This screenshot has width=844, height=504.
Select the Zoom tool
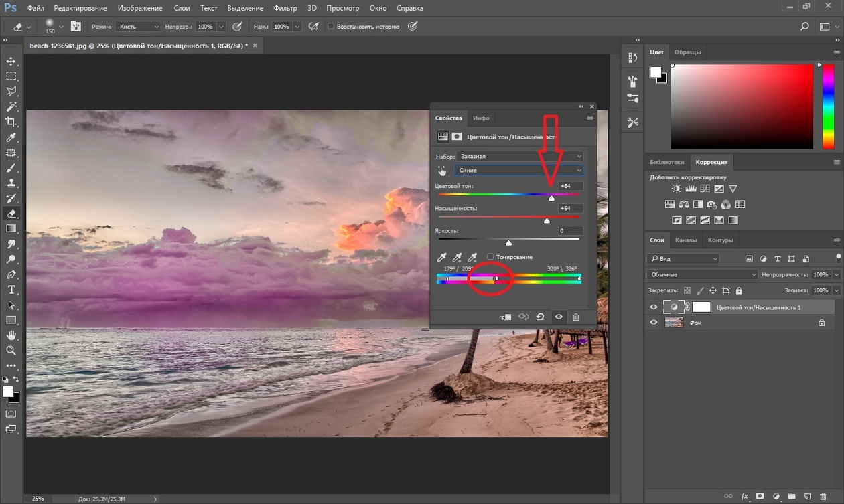(11, 350)
